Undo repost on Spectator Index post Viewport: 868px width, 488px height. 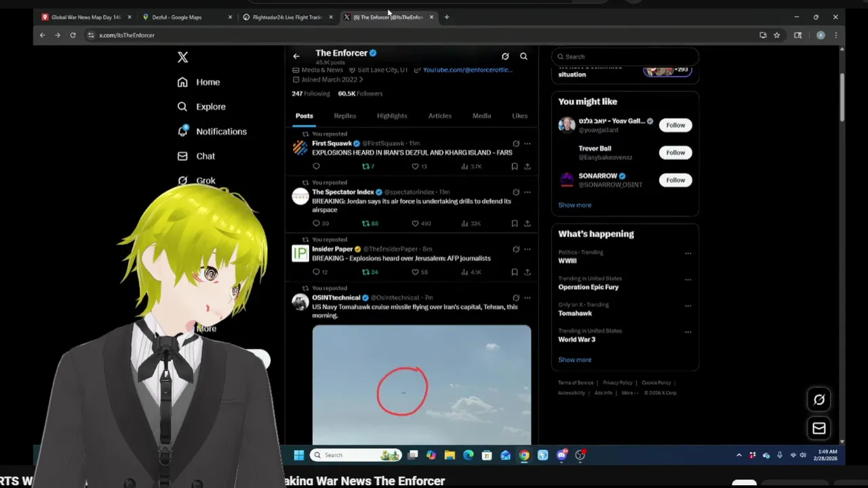pos(370,223)
